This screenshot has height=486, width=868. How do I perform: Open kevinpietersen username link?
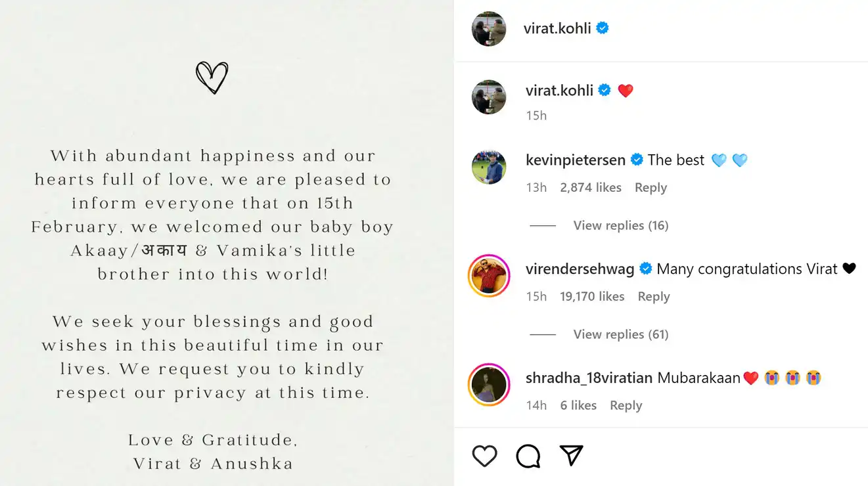click(x=576, y=160)
